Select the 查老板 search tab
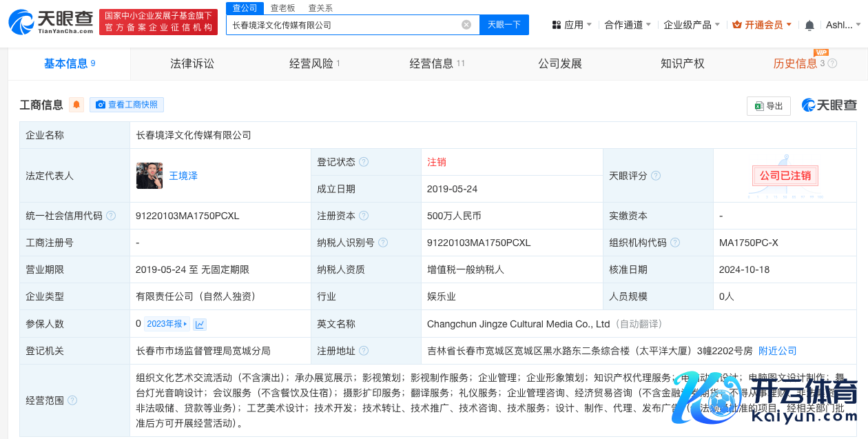Screen dimensions: 868x439 click(282, 8)
